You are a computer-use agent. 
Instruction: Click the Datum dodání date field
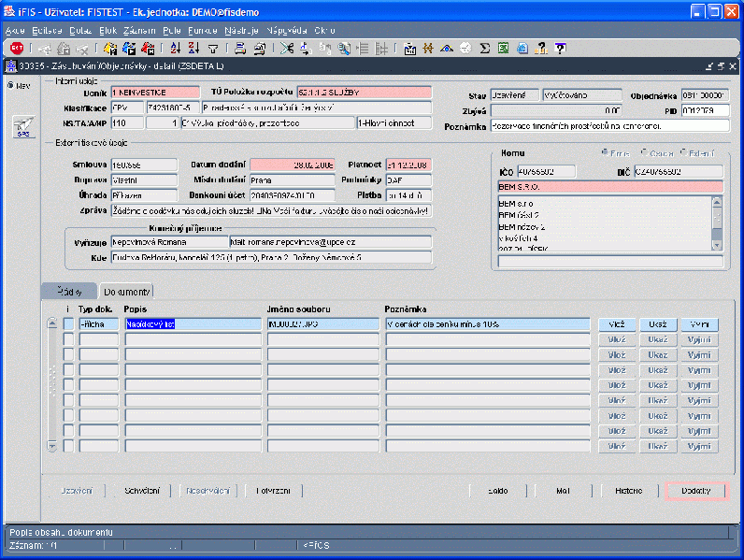(x=292, y=165)
